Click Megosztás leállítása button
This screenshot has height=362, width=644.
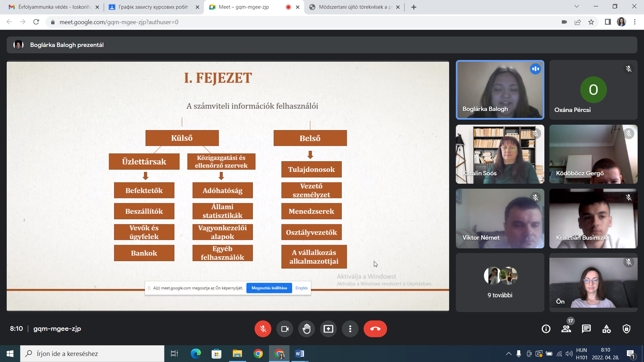[x=269, y=288]
